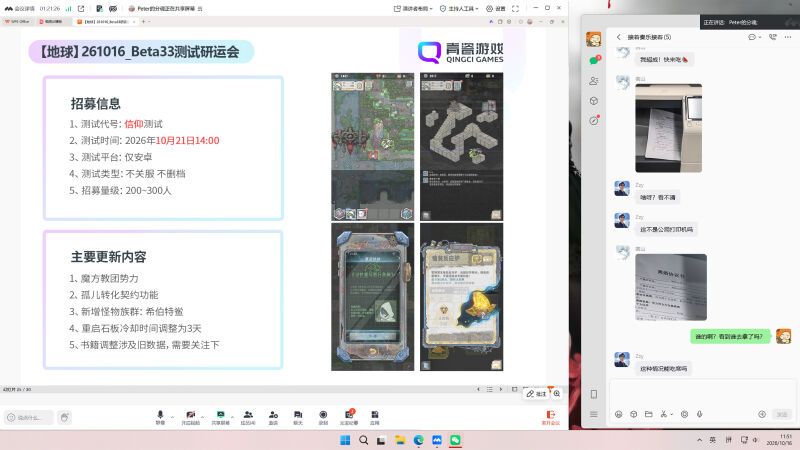This screenshot has width=800, height=450.
Task: Open the meeting chat panel
Action: [x=298, y=417]
